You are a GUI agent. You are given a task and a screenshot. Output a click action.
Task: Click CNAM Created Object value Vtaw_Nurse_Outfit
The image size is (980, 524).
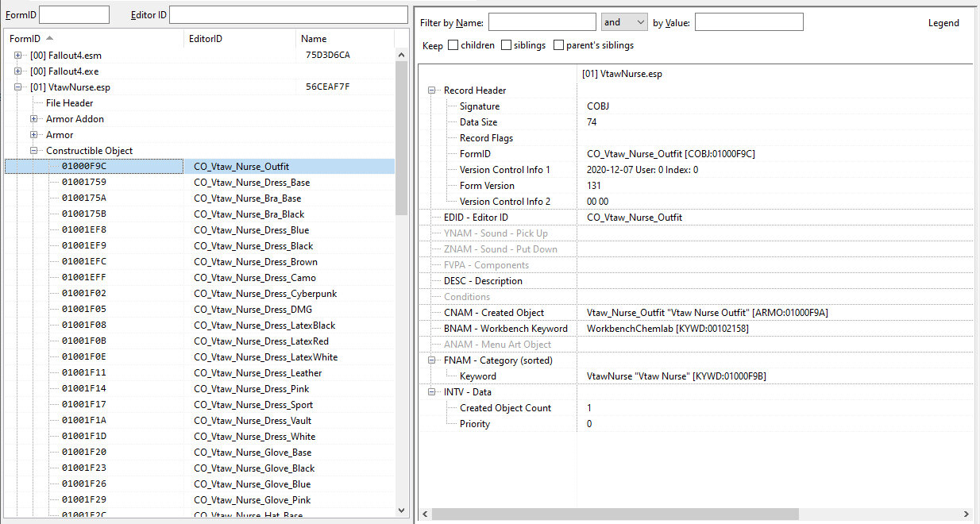(x=708, y=313)
